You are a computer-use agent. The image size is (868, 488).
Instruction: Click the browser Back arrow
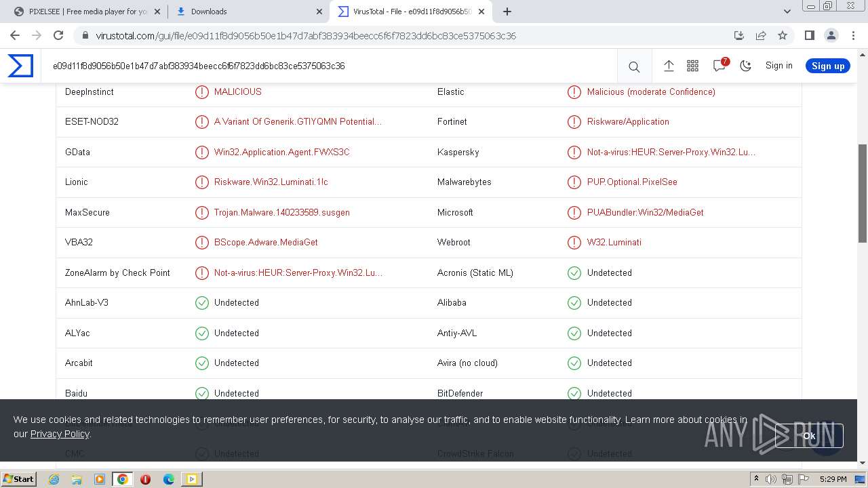(x=15, y=35)
